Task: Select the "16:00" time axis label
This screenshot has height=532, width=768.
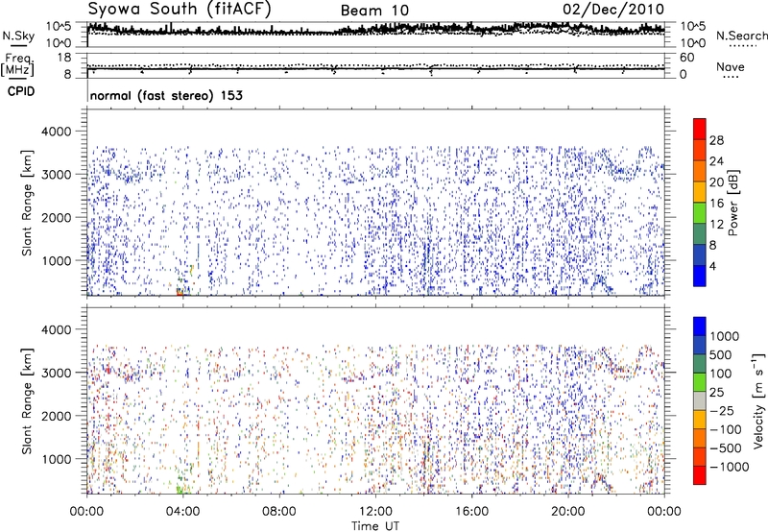Action: [x=471, y=512]
